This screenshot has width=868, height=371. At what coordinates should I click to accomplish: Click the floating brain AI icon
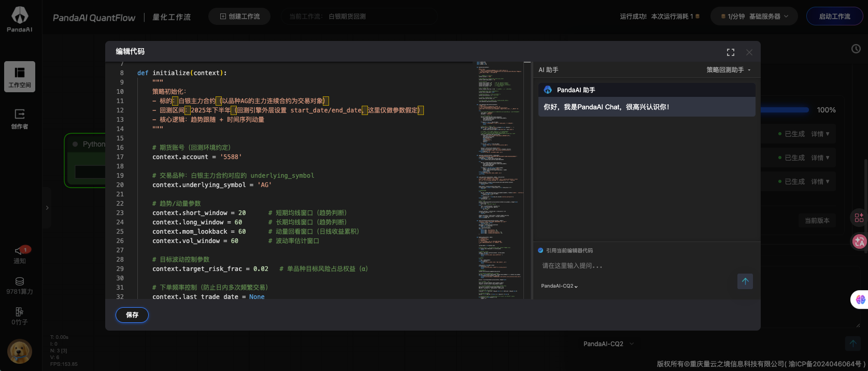860,299
